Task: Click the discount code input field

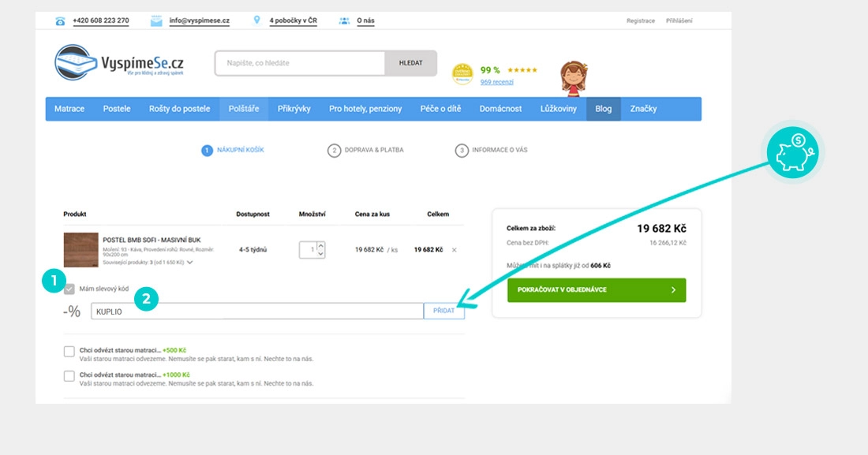Action: click(257, 311)
